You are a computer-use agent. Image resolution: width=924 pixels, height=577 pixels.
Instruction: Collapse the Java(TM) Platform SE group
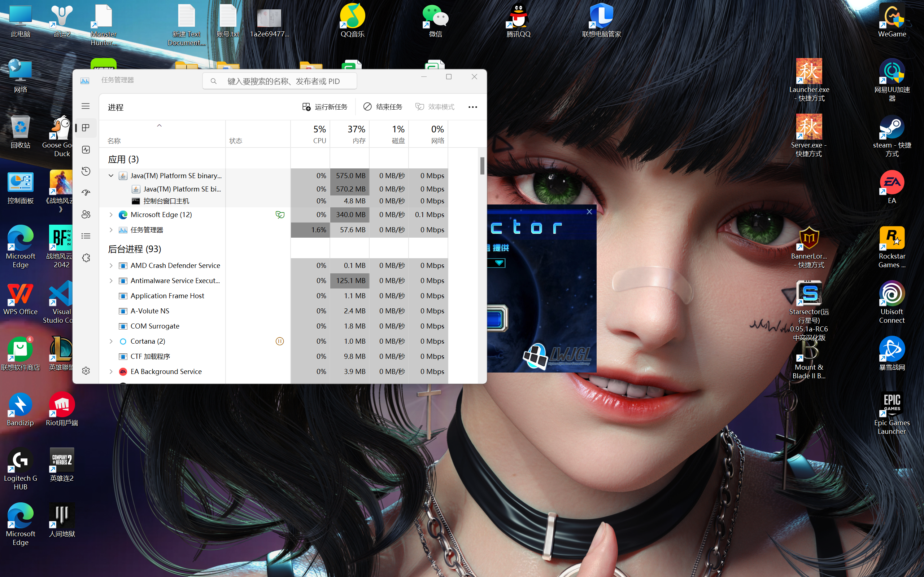(x=111, y=176)
